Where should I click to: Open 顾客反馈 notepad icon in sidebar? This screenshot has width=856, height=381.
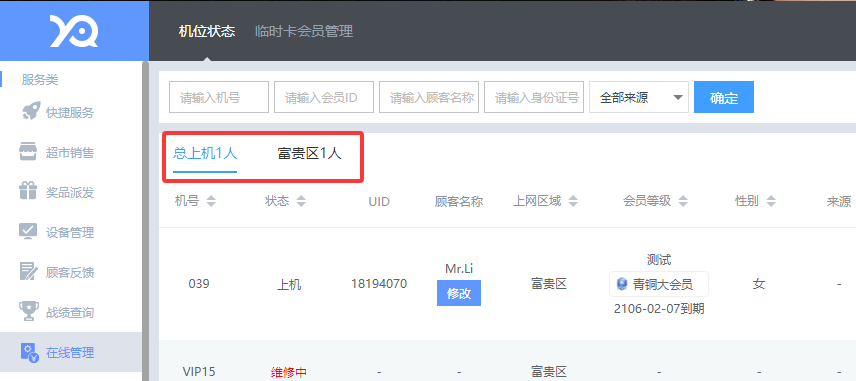[x=28, y=272]
